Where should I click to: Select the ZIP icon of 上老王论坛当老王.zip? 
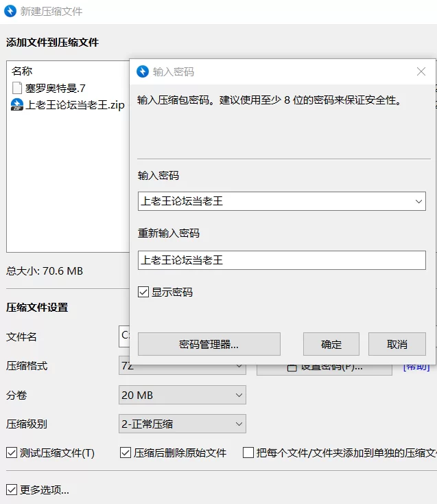coord(17,104)
